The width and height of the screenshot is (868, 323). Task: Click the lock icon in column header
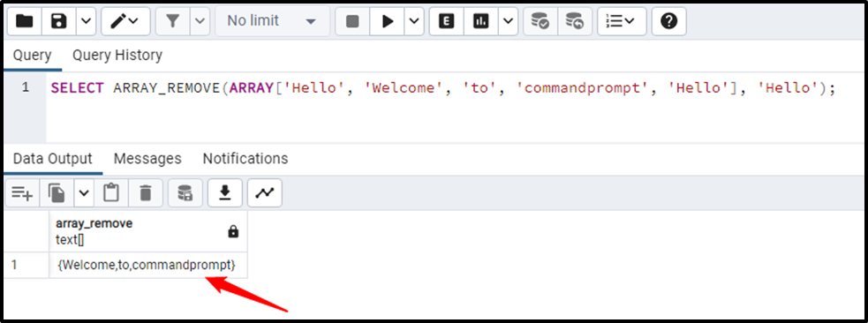point(233,232)
